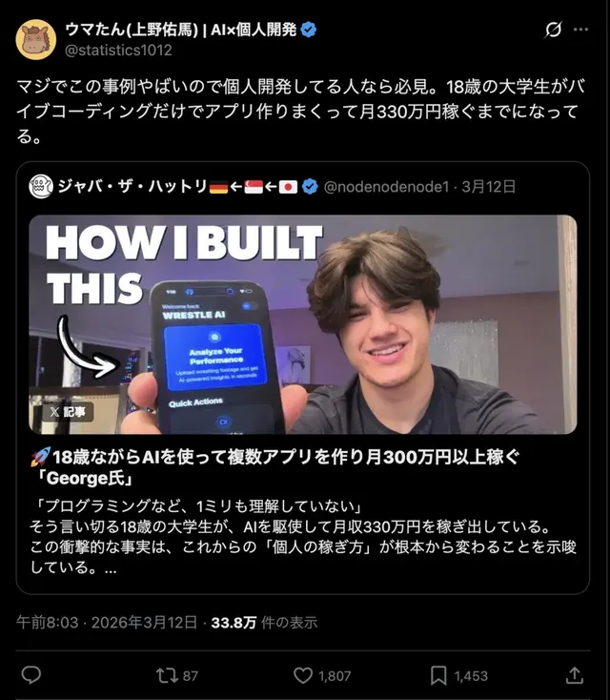The height and width of the screenshot is (700, 610).
Task: Toggle the bookmark icon with 1,453
Action: (x=438, y=675)
